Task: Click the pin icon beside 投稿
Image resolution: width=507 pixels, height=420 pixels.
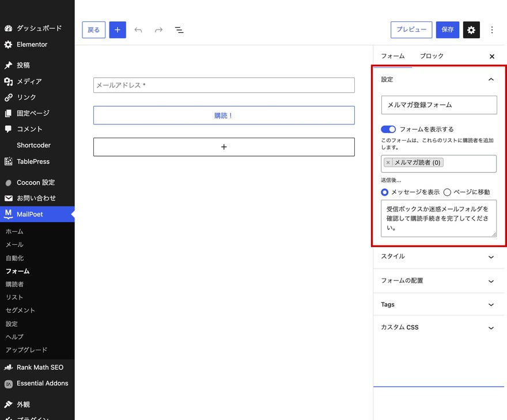Action: click(x=9, y=65)
